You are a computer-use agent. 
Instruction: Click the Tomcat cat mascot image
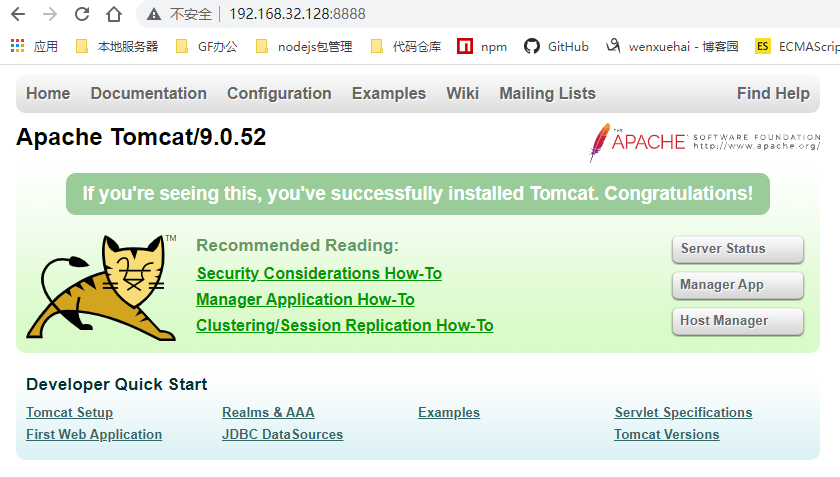point(102,287)
